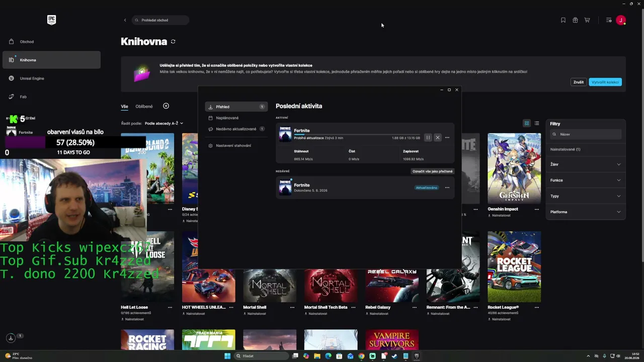The width and height of the screenshot is (644, 362).
Task: Open Microsoft Store from the taskbar
Action: (x=339, y=356)
